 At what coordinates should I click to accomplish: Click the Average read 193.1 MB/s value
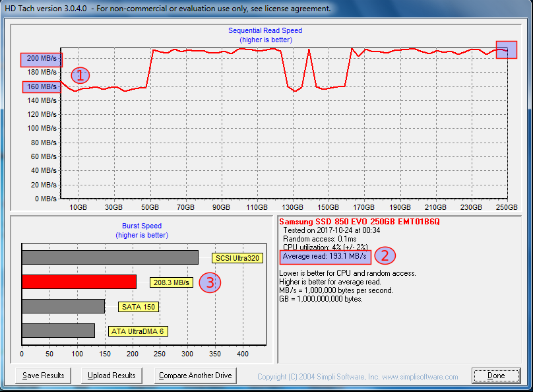coord(325,255)
